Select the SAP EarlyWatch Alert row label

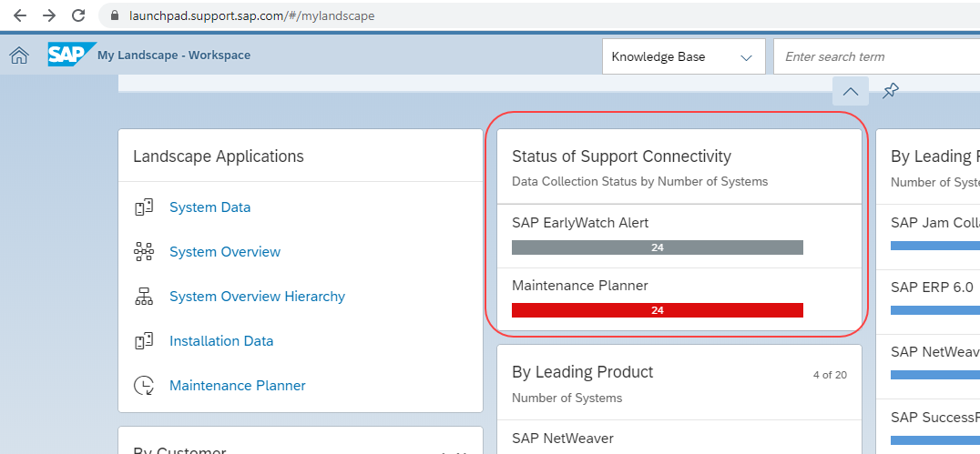coord(580,223)
